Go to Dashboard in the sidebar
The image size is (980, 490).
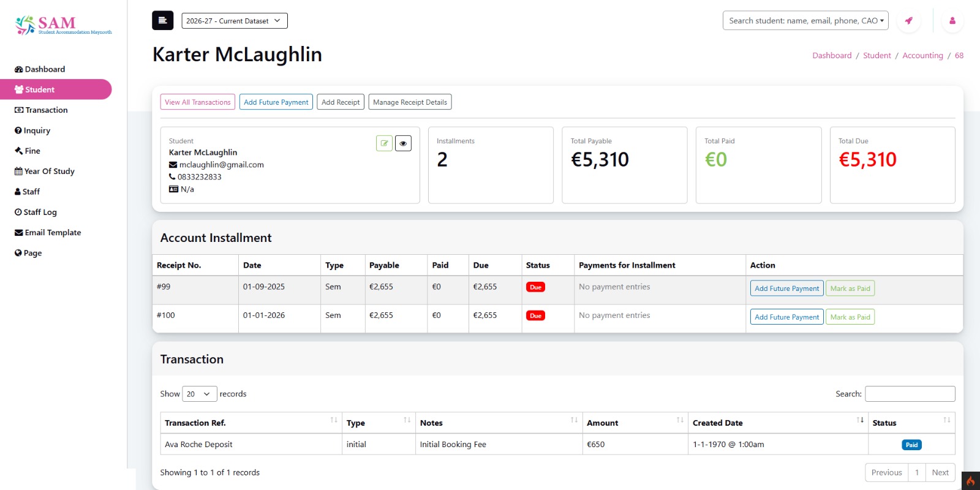(40, 69)
